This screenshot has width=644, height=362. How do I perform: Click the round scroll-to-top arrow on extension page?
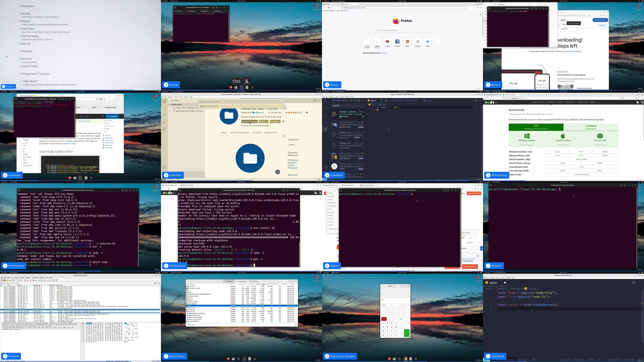point(278,172)
